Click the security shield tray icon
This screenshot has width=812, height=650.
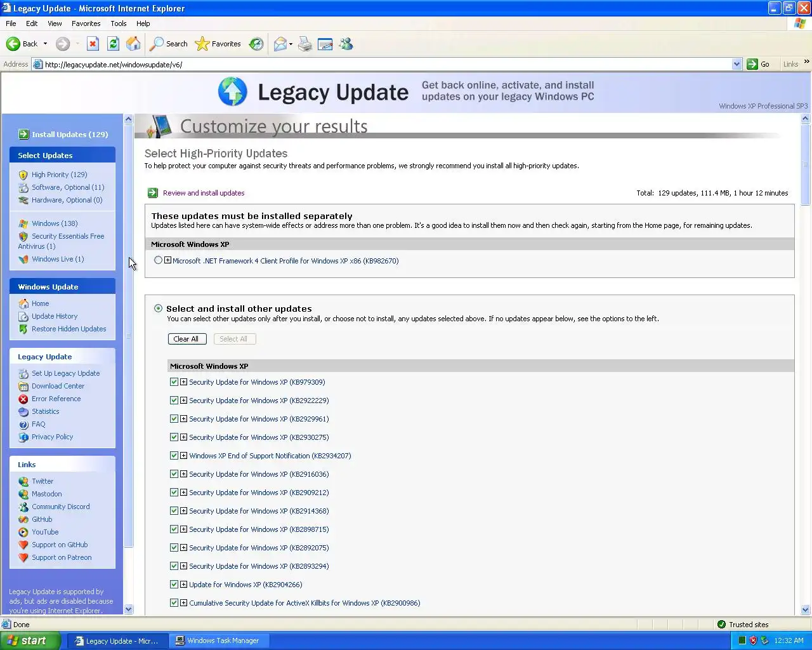tap(753, 640)
